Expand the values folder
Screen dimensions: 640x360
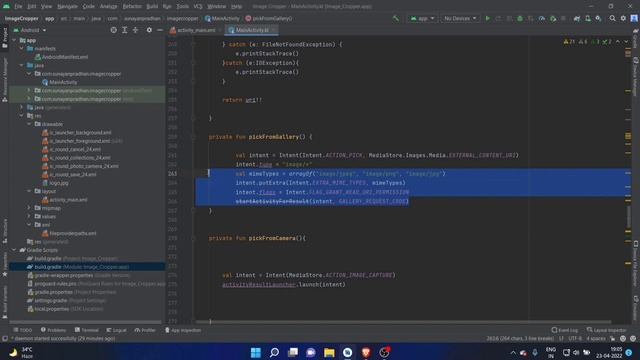click(29, 216)
